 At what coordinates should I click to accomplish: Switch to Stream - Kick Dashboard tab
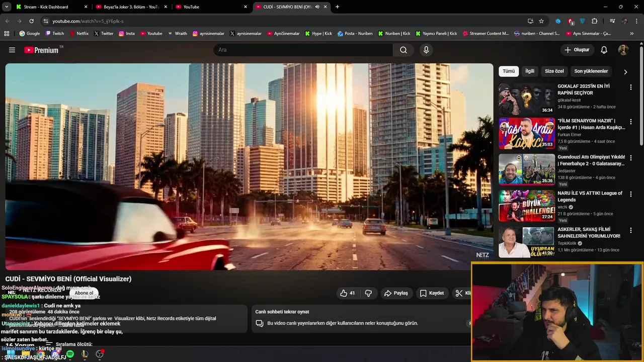tap(51, 7)
